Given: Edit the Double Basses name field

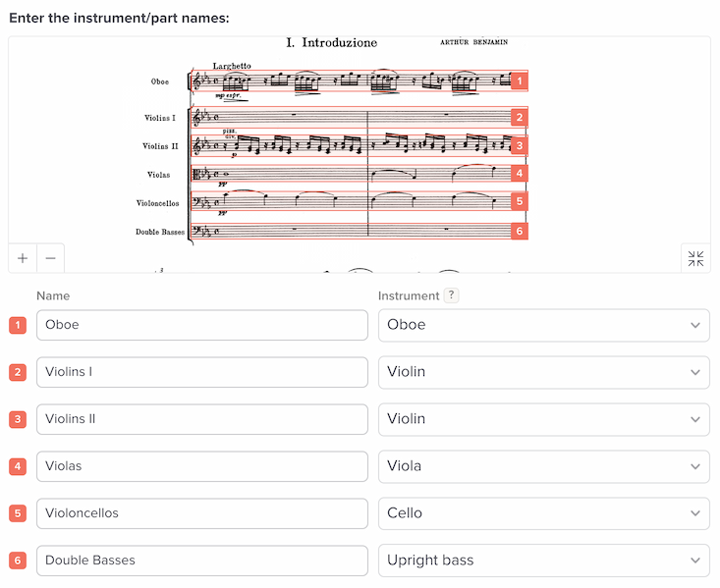Looking at the screenshot, I should coord(202,560).
